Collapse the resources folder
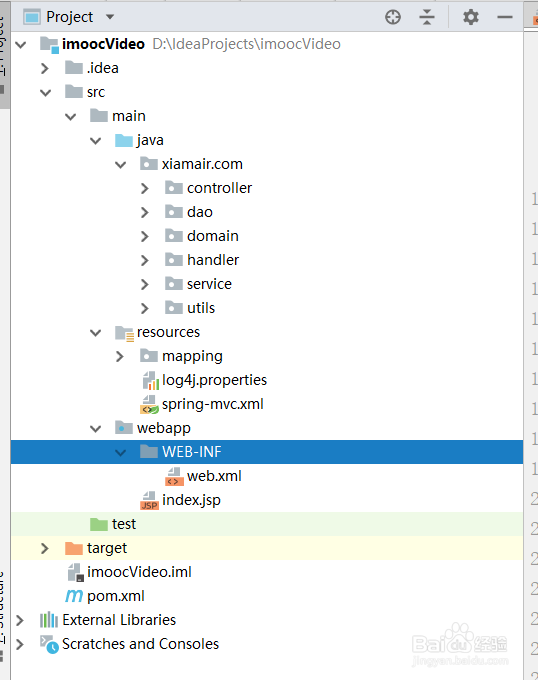The width and height of the screenshot is (538, 680). click(95, 333)
